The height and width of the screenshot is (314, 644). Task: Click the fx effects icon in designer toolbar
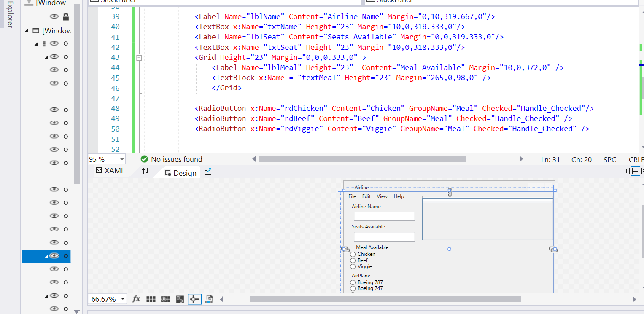tap(136, 299)
